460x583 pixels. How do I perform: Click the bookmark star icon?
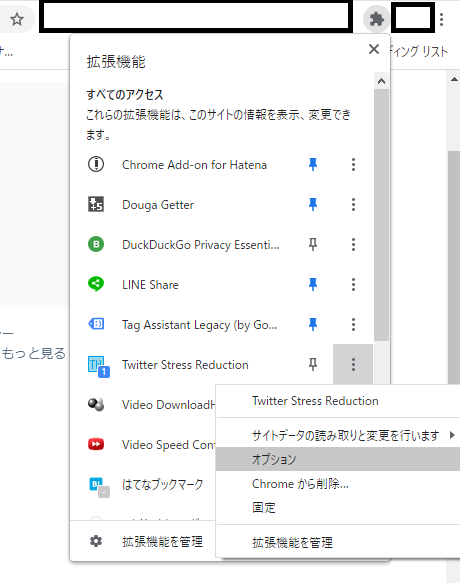click(17, 19)
